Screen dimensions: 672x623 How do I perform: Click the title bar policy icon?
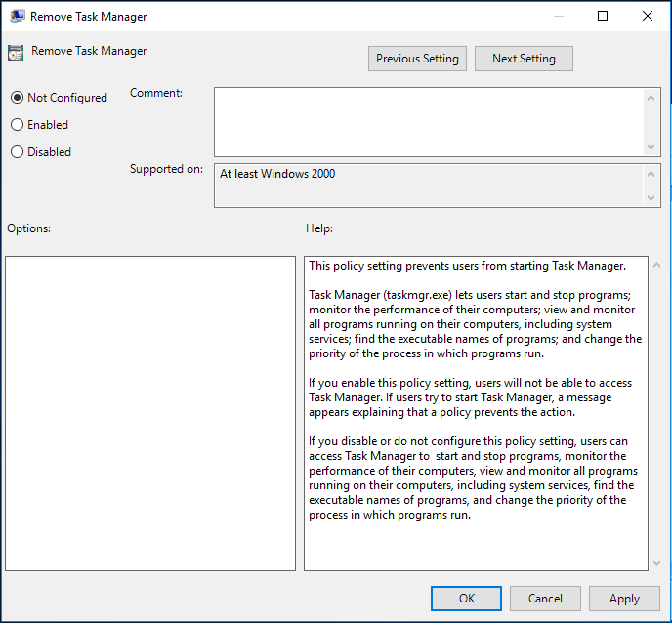(x=18, y=17)
